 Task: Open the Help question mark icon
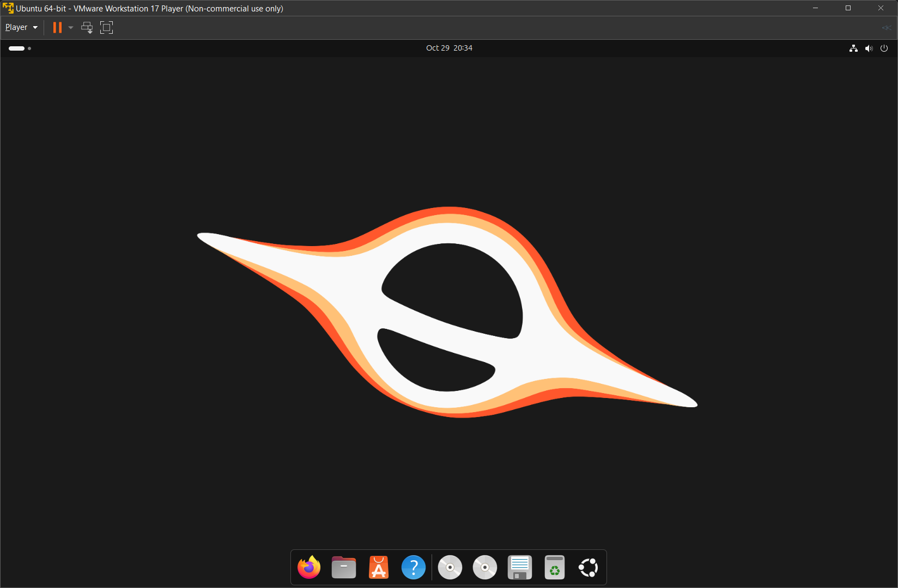pyautogui.click(x=414, y=567)
